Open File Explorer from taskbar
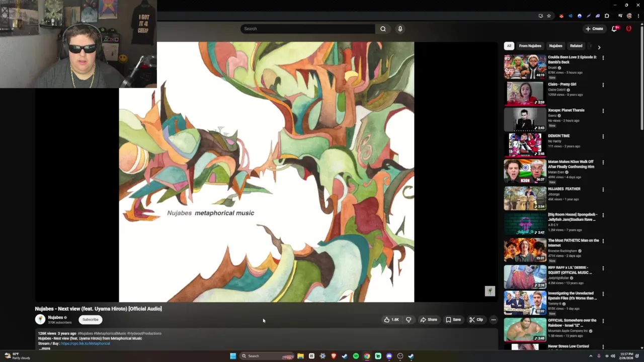 [x=300, y=356]
